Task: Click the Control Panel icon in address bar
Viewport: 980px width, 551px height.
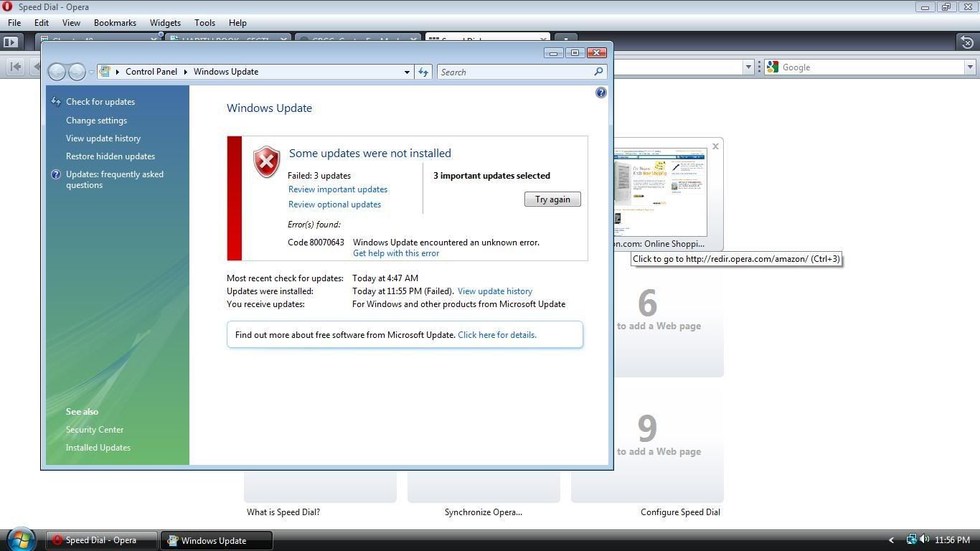Action: (105, 72)
